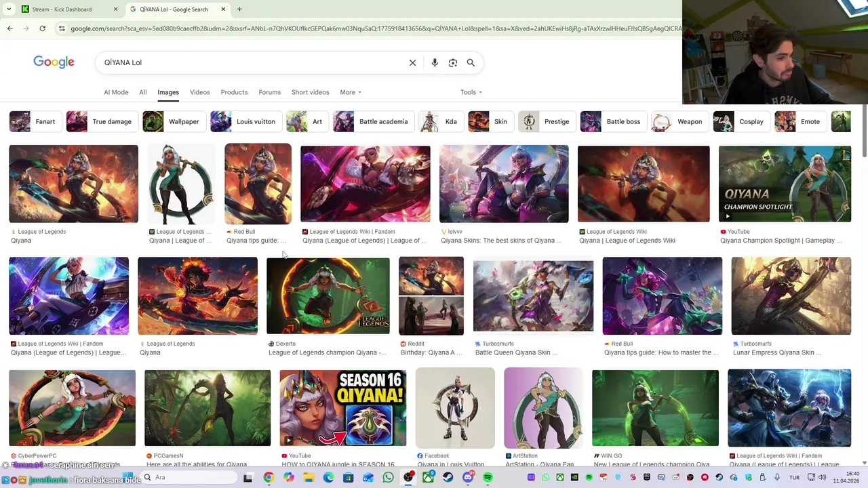Expand the Tools dropdown

tap(471, 92)
